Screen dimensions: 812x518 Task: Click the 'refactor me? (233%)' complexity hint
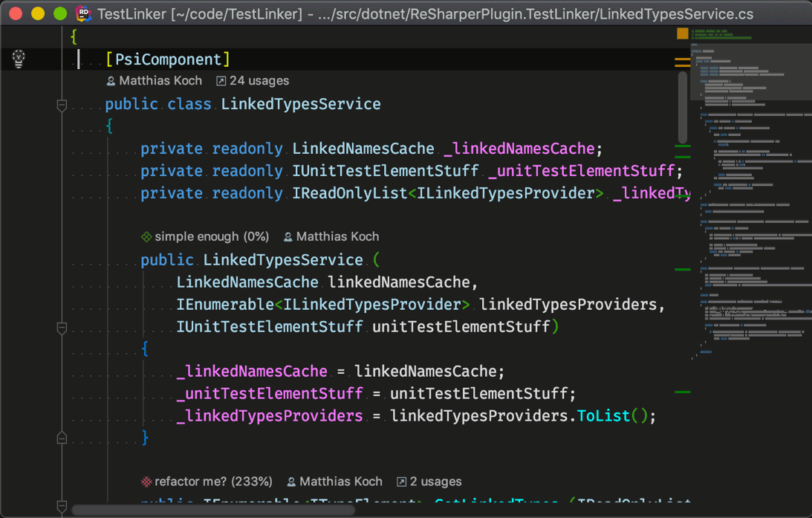(207, 482)
